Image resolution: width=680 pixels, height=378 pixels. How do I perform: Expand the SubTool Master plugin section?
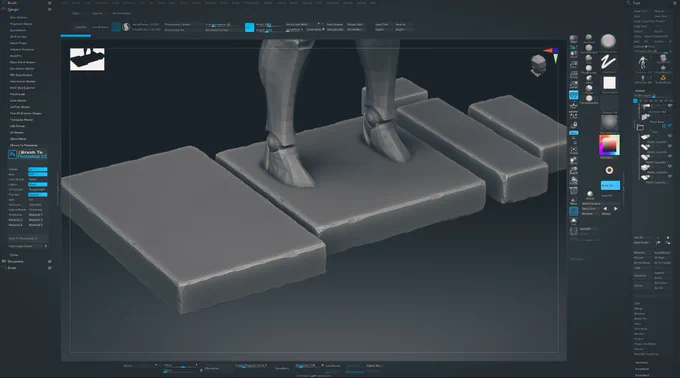(20, 107)
